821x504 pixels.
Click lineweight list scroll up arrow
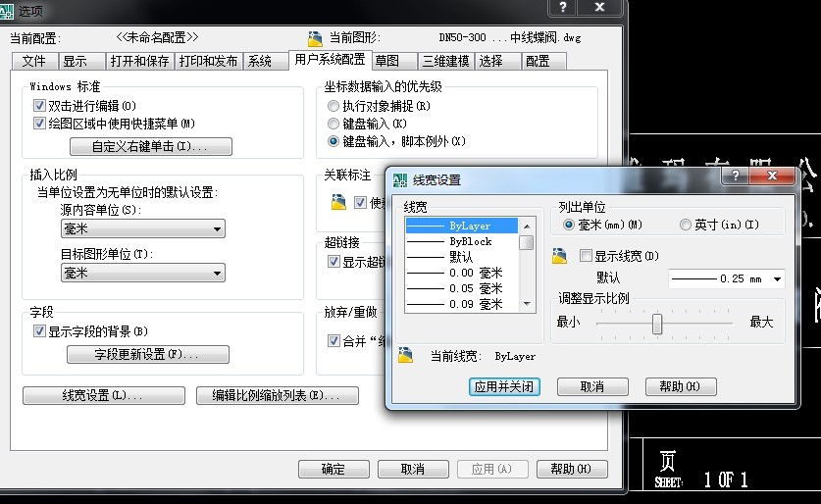pos(527,227)
